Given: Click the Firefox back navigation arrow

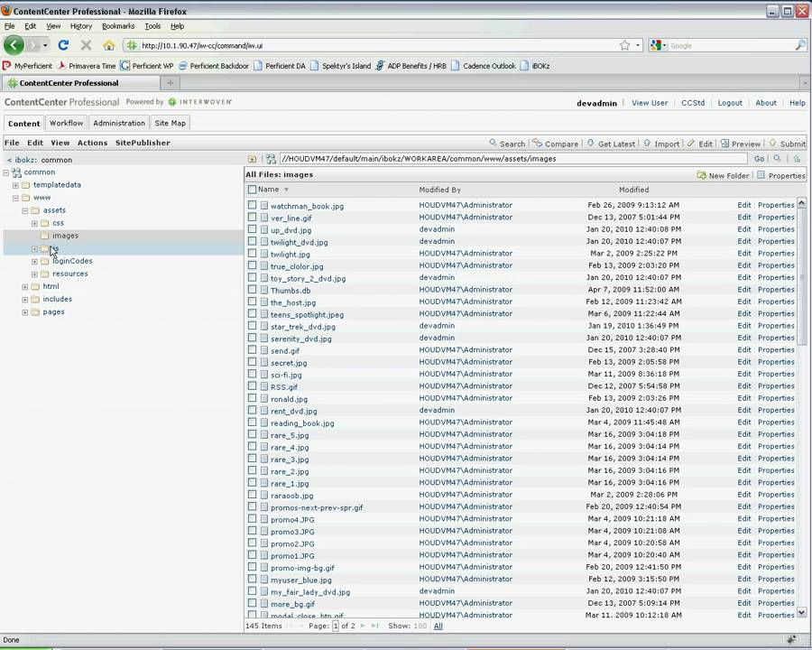Looking at the screenshot, I should click(14, 46).
